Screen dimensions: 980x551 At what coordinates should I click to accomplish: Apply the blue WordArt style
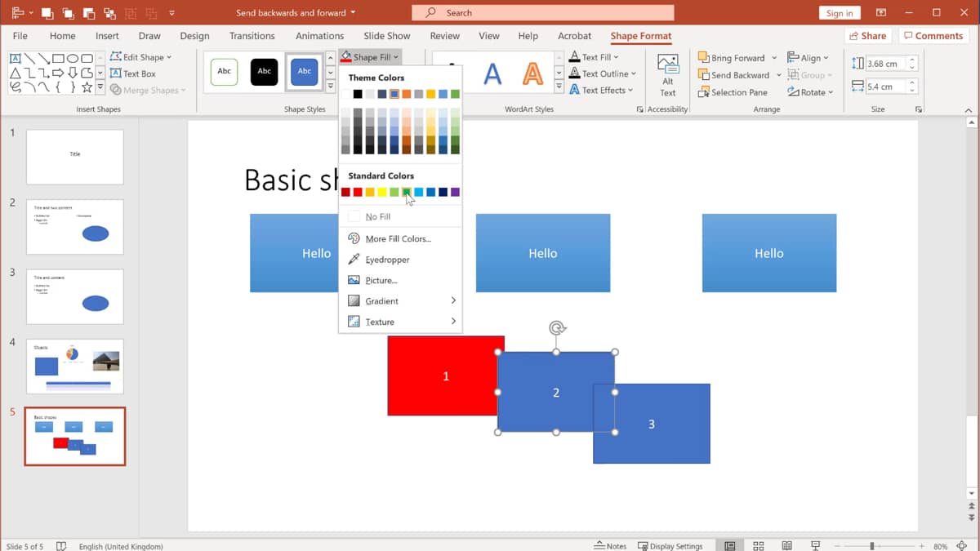[x=492, y=74]
